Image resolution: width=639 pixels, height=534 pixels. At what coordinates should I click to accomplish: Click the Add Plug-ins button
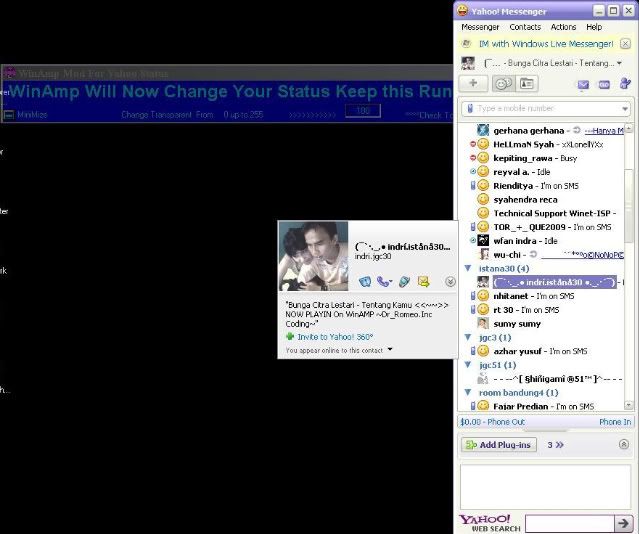click(x=499, y=445)
